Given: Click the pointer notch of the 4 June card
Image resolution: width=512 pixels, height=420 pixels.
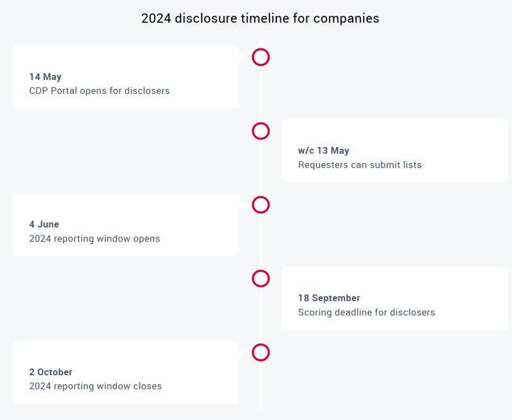Looking at the screenshot, I should click(x=241, y=205).
